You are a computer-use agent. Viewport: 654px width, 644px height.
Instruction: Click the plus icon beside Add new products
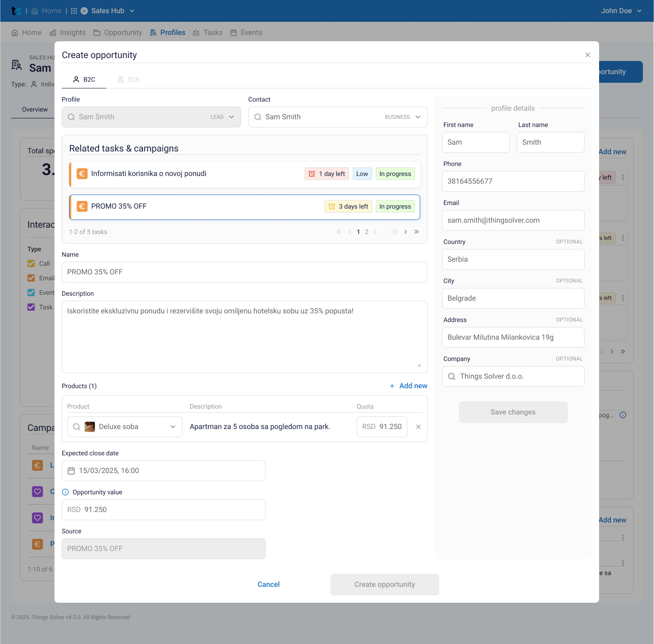tap(392, 386)
